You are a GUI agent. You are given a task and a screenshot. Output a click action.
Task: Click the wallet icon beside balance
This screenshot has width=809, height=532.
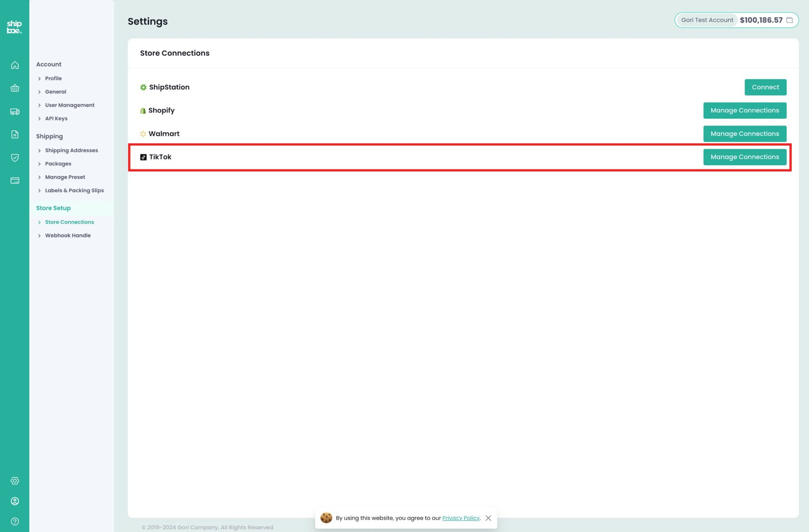click(x=790, y=20)
